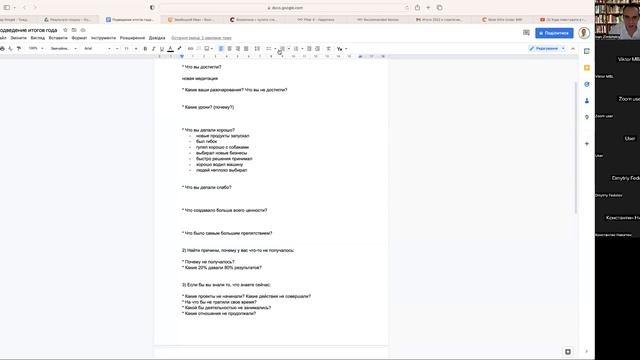Click the spell check toolbar icon
Screen dimensions: 640x360
pos(11,49)
